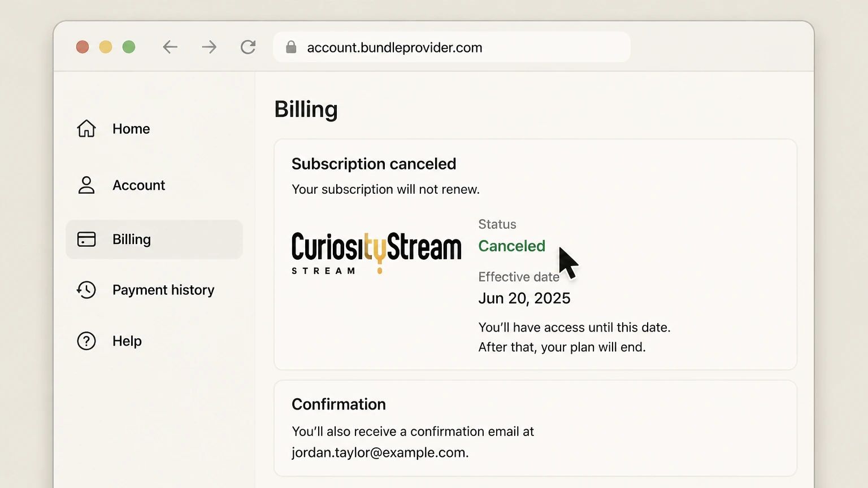Click the Effective date label

pos(519,277)
